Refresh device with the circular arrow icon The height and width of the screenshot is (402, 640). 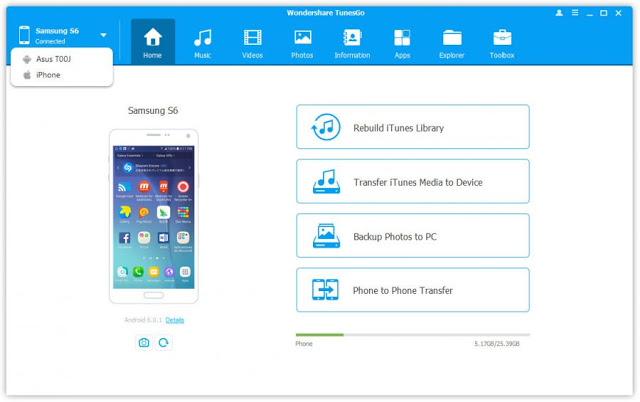(164, 342)
